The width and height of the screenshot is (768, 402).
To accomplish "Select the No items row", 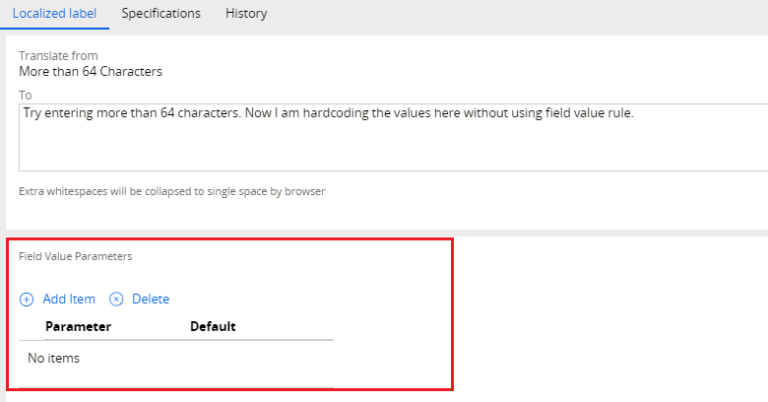I will click(x=54, y=358).
